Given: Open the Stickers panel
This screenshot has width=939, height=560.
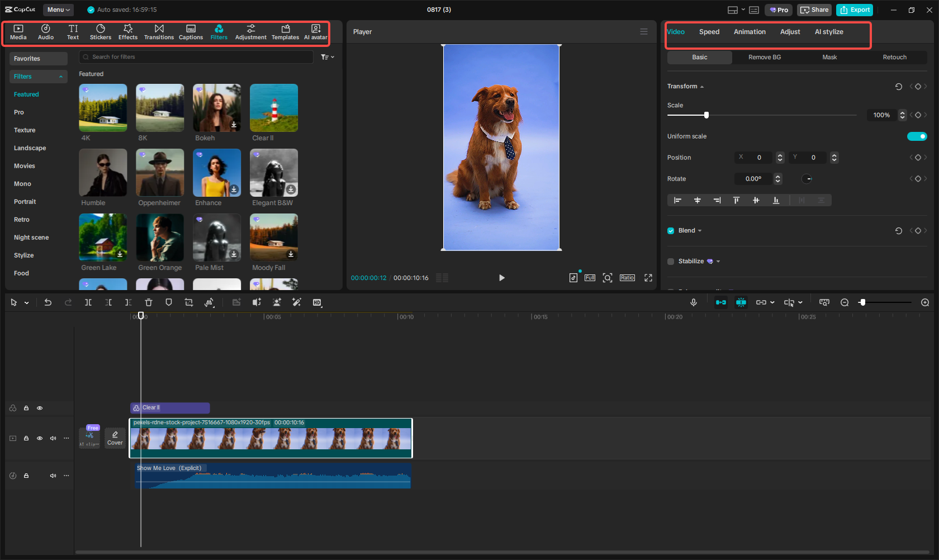Looking at the screenshot, I should 101,32.
